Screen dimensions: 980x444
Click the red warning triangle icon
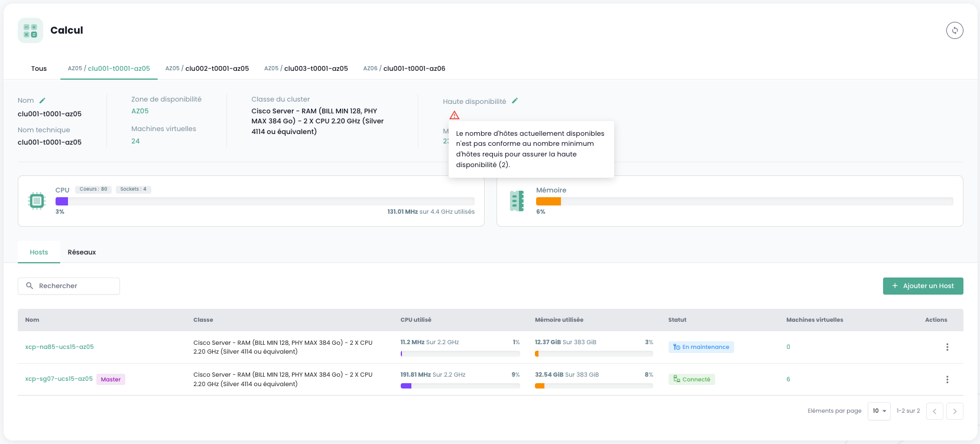(x=454, y=115)
